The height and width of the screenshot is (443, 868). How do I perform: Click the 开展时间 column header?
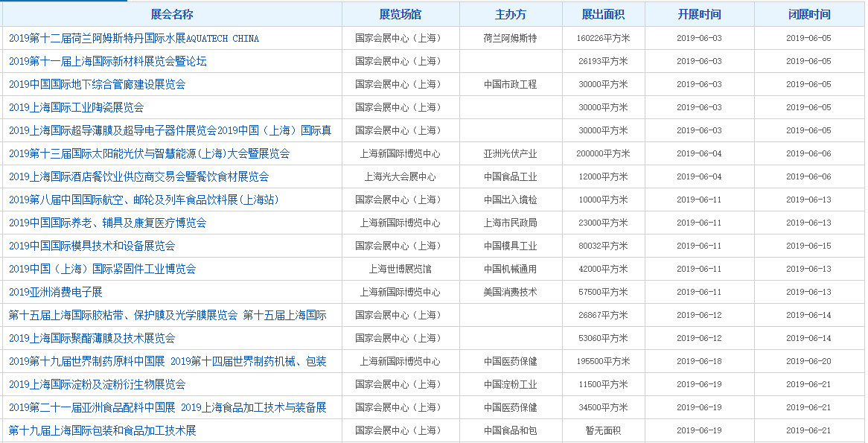click(x=699, y=15)
